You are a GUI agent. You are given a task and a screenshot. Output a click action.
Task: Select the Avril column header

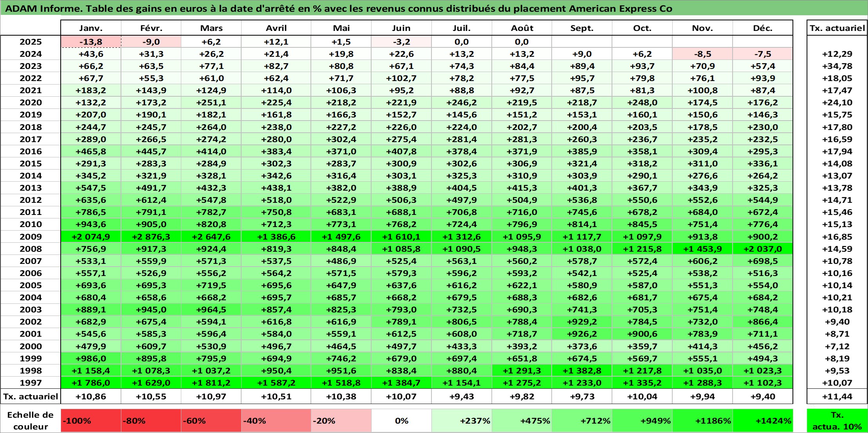(x=276, y=28)
